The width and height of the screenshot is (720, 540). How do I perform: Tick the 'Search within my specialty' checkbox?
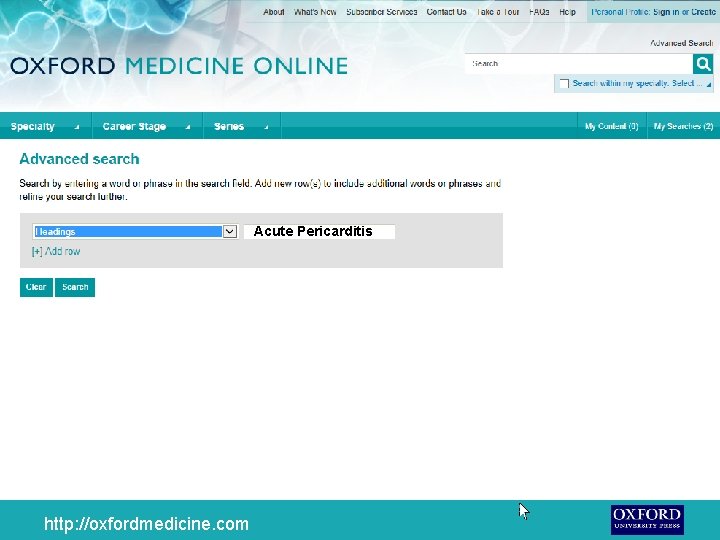[564, 84]
